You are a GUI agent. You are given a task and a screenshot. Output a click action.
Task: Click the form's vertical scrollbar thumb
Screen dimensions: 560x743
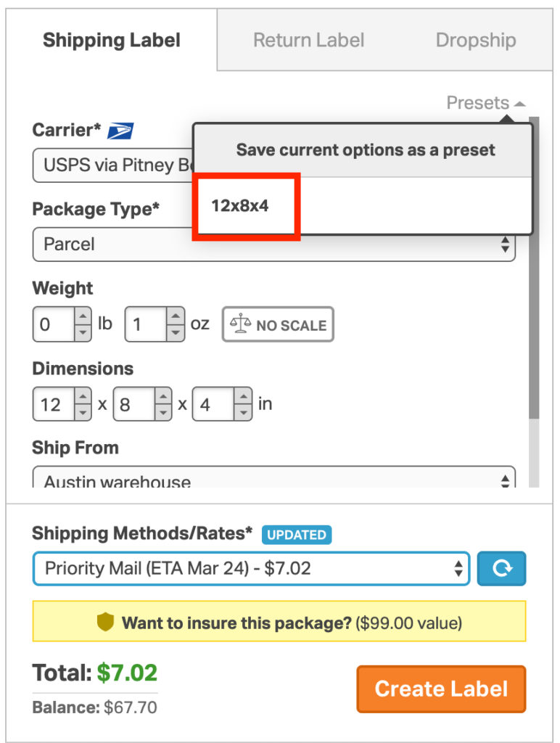[534, 268]
